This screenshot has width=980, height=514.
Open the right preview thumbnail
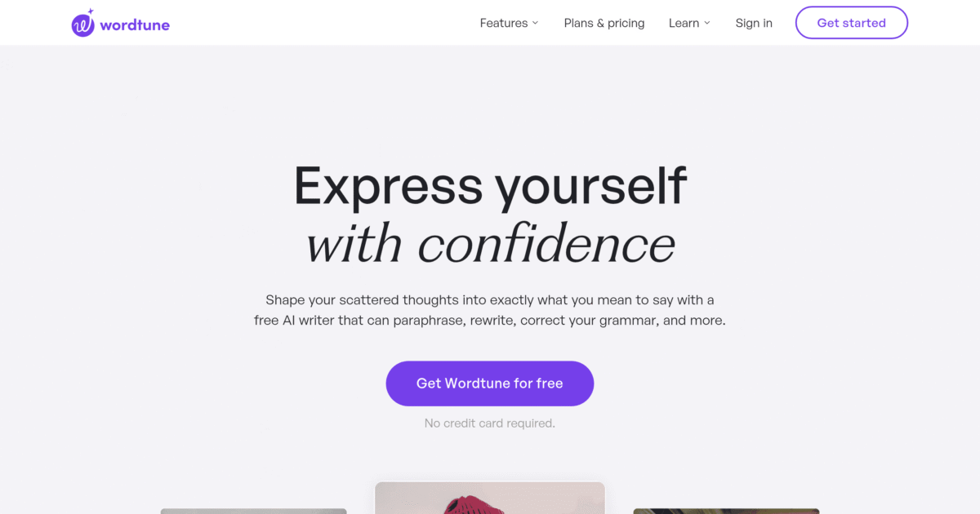coord(726,511)
